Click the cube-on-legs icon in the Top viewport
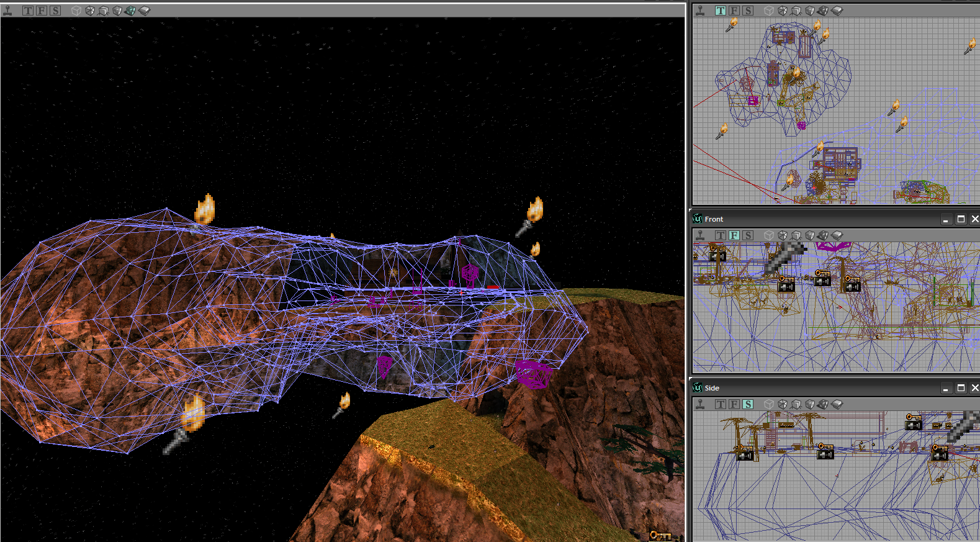Image resolution: width=980 pixels, height=542 pixels. 796,11
